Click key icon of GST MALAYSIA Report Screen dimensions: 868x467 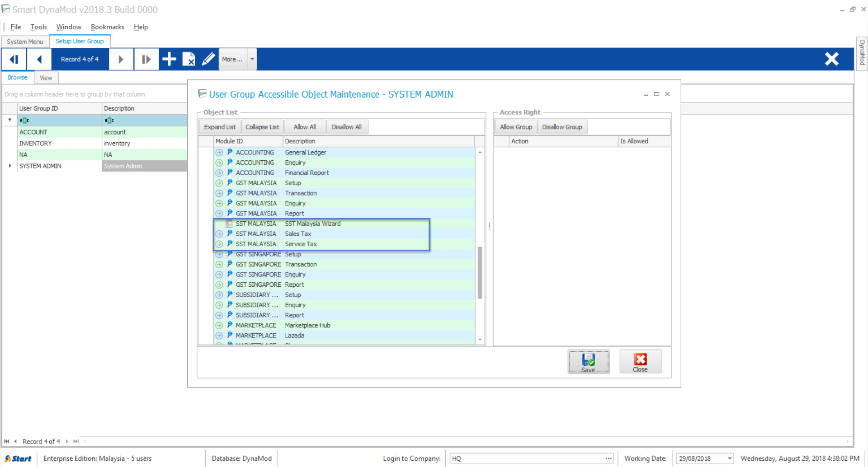230,213
